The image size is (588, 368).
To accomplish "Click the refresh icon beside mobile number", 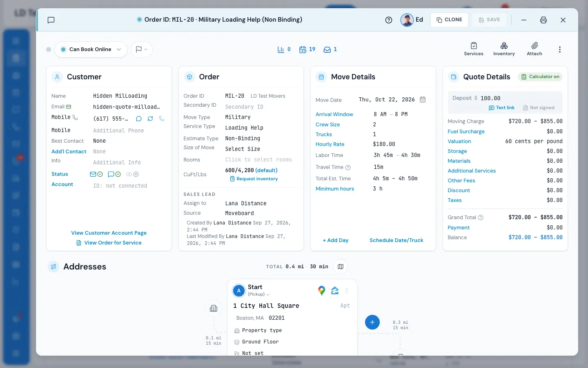I will 150,119.
